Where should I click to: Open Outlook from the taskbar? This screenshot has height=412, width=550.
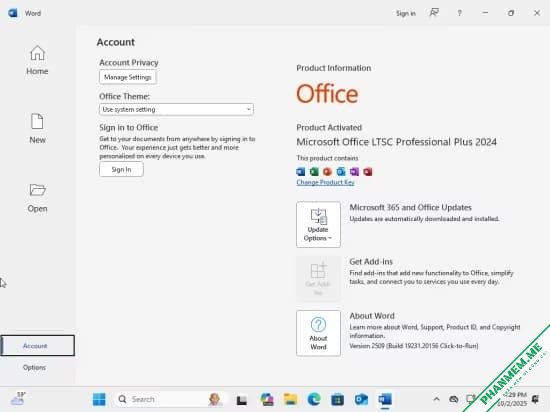[361, 399]
